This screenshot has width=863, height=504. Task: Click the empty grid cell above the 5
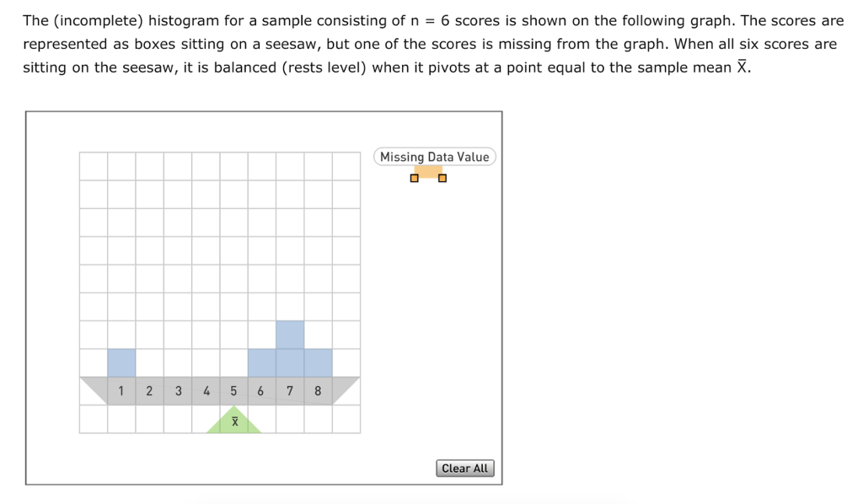click(233, 361)
